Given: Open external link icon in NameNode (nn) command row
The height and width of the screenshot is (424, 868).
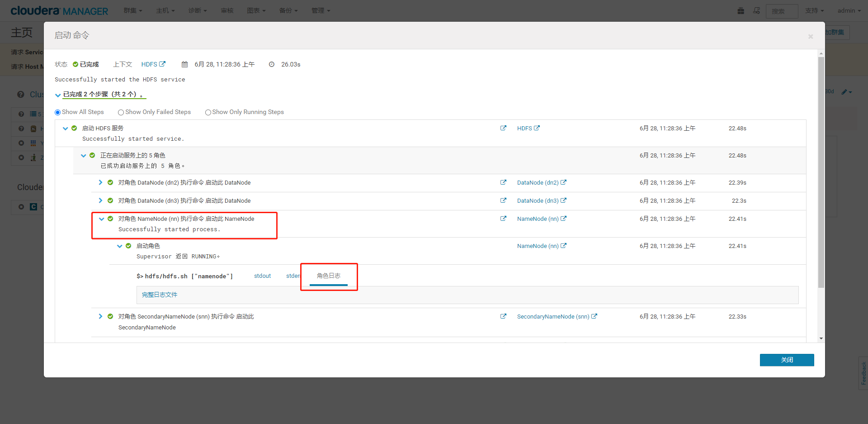Looking at the screenshot, I should (x=503, y=219).
